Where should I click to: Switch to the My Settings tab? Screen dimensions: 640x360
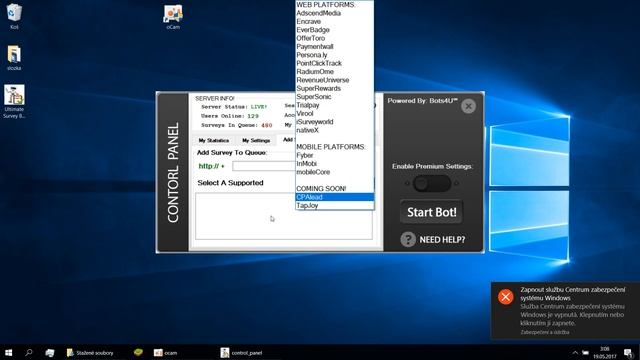[256, 140]
